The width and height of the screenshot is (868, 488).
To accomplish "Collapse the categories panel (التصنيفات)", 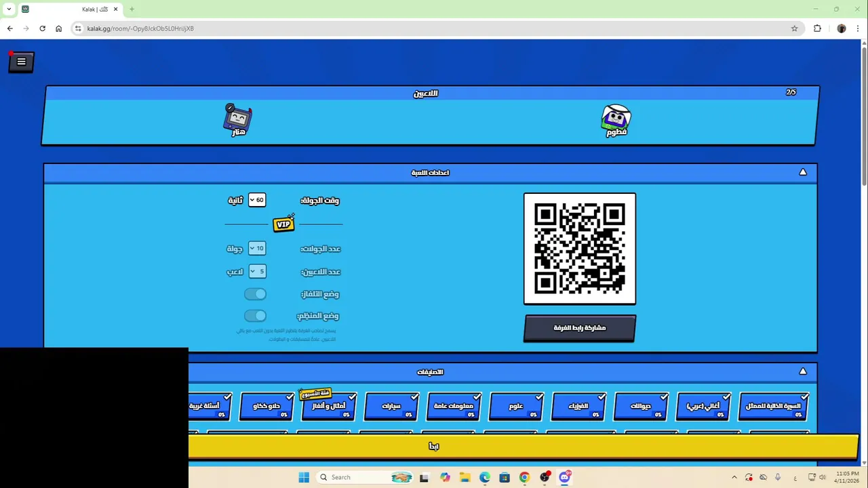I will (x=803, y=371).
